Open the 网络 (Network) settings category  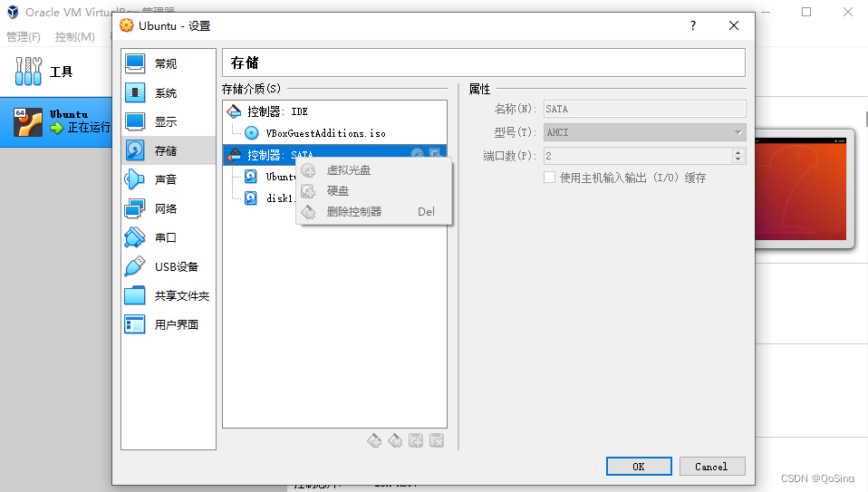[169, 208]
